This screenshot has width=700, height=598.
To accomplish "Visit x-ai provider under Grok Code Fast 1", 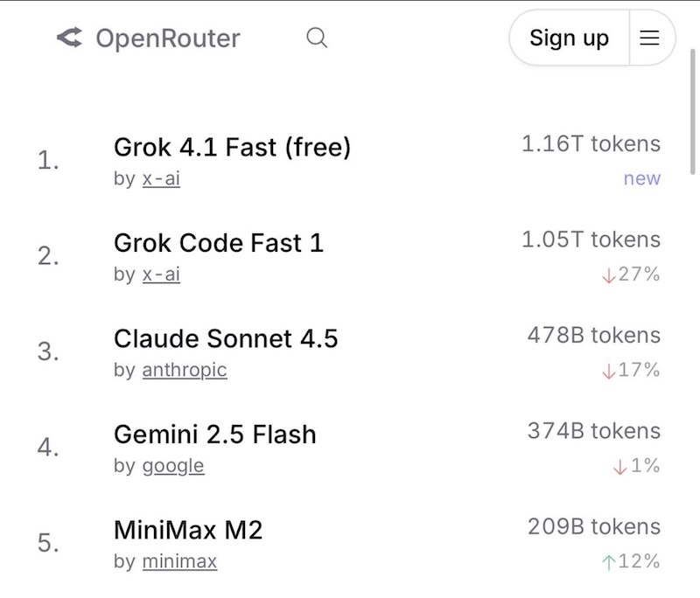I will (161, 275).
